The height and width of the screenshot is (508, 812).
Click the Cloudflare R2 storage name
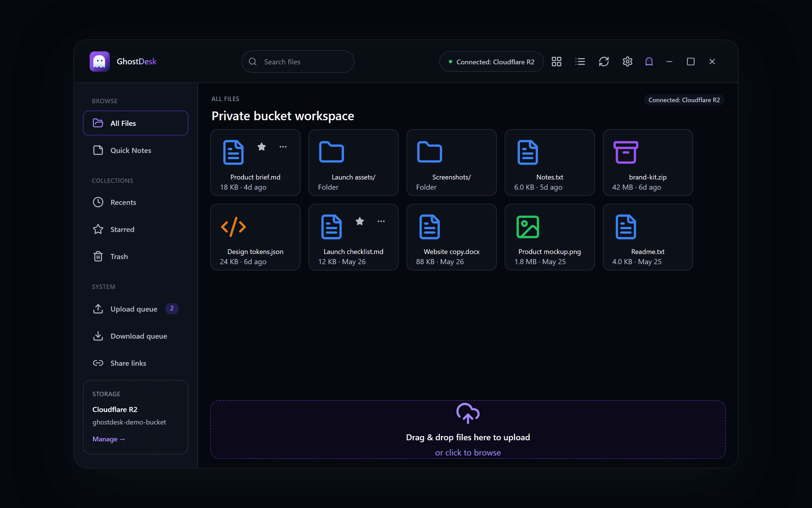pos(115,409)
